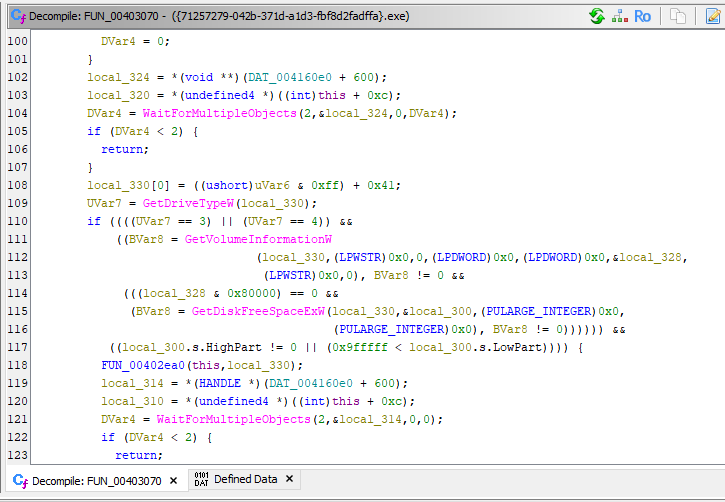Click the copy icon in the toolbar
This screenshot has height=502, width=725.
point(677,16)
